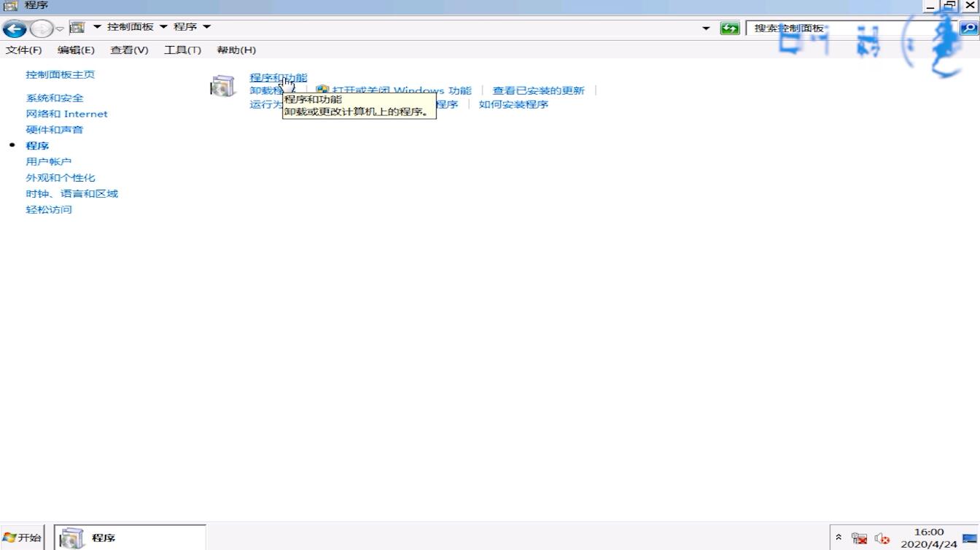Go back using the blue Back arrow
The height and width of the screenshot is (550, 980).
click(x=14, y=28)
